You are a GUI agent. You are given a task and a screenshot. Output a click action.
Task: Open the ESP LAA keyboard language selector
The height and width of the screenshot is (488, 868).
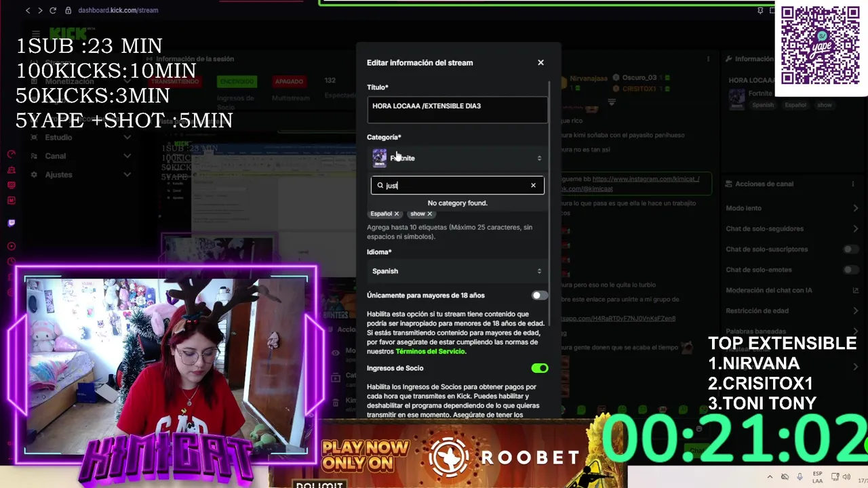pos(818,476)
